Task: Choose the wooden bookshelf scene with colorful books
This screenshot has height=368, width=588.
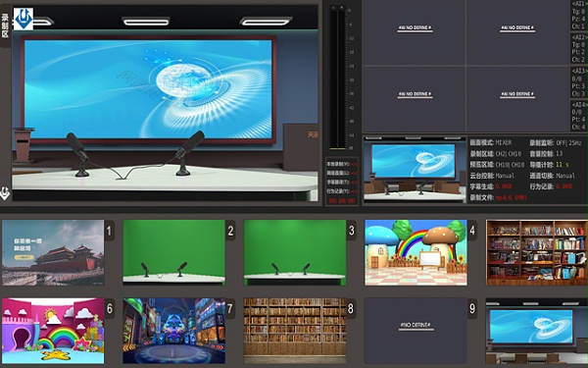Action: coord(537,253)
